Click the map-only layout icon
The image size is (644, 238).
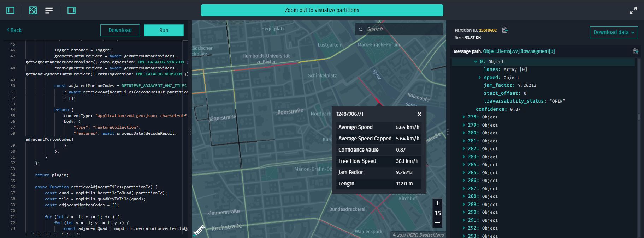coord(33,11)
